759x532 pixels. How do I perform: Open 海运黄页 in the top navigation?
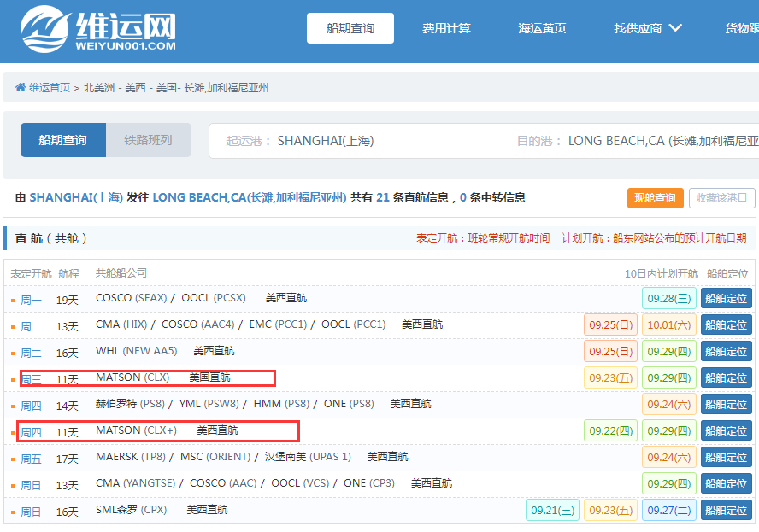coord(542,26)
